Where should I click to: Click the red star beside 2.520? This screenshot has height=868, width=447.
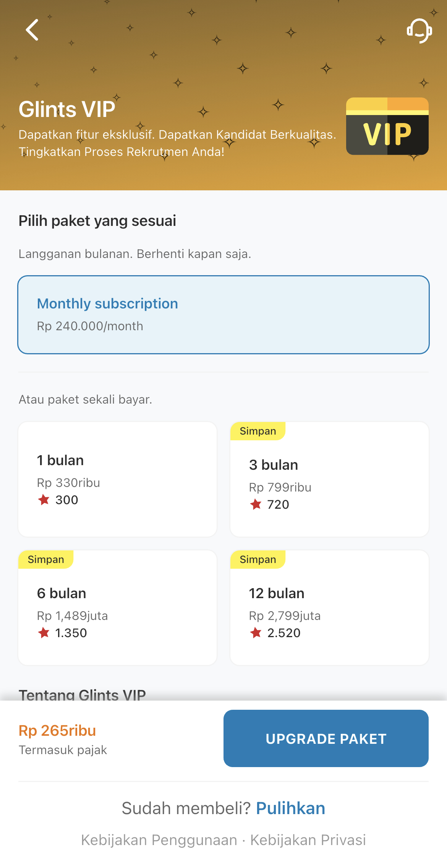pyautogui.click(x=256, y=633)
